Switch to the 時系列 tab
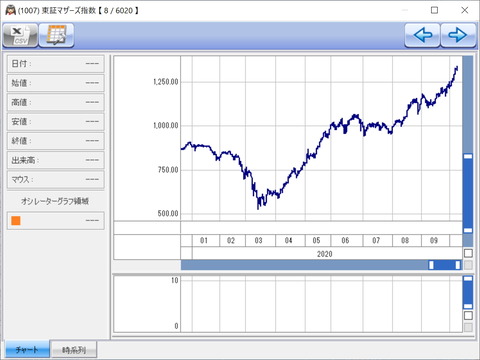Viewport: 480px width, 360px height. (74, 350)
